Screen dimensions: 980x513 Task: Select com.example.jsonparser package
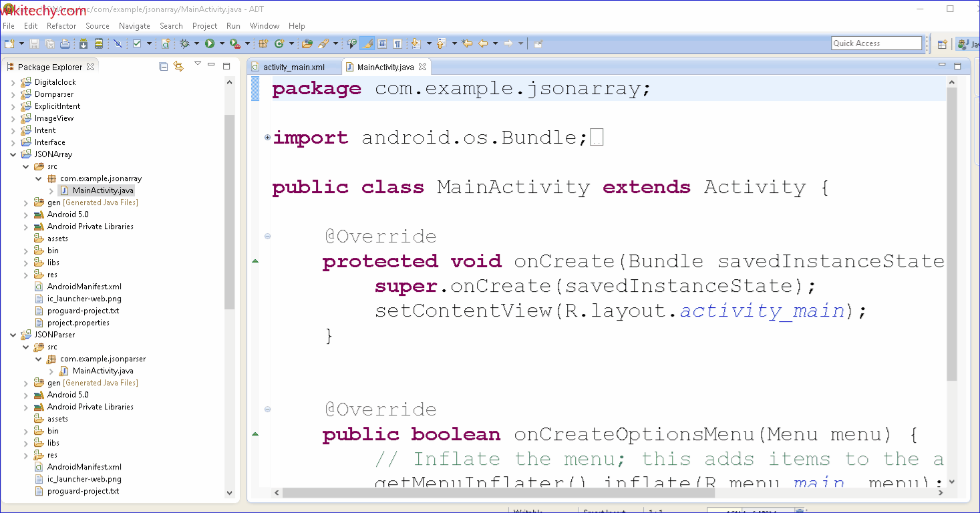[x=103, y=359]
